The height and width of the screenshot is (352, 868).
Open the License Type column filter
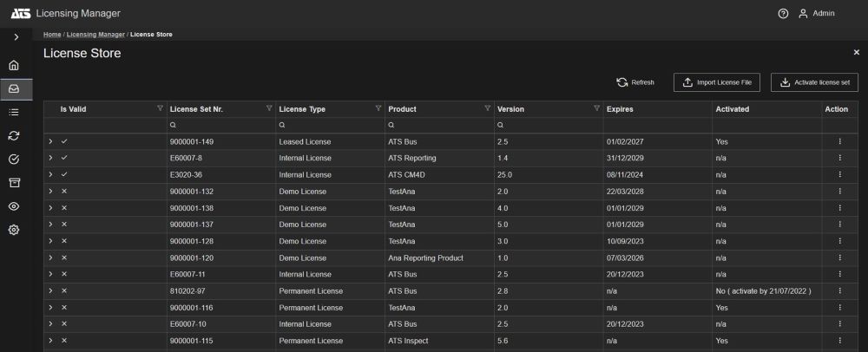coord(378,108)
